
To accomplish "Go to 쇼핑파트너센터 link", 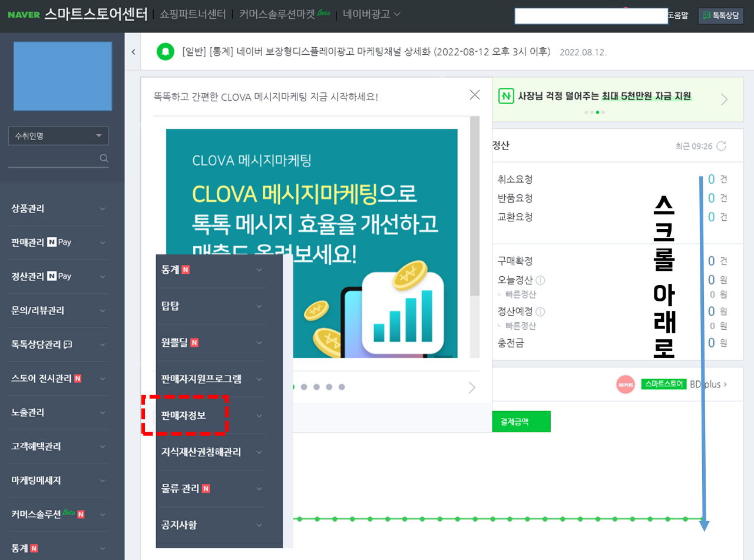I will 193,14.
